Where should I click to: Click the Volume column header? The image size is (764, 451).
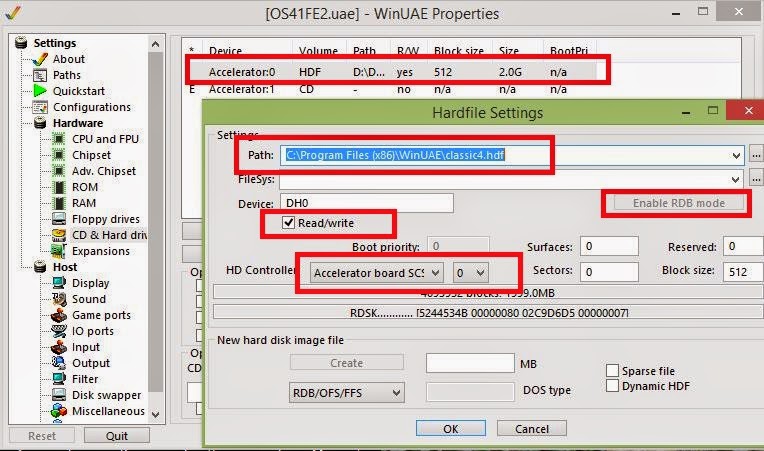(319, 51)
